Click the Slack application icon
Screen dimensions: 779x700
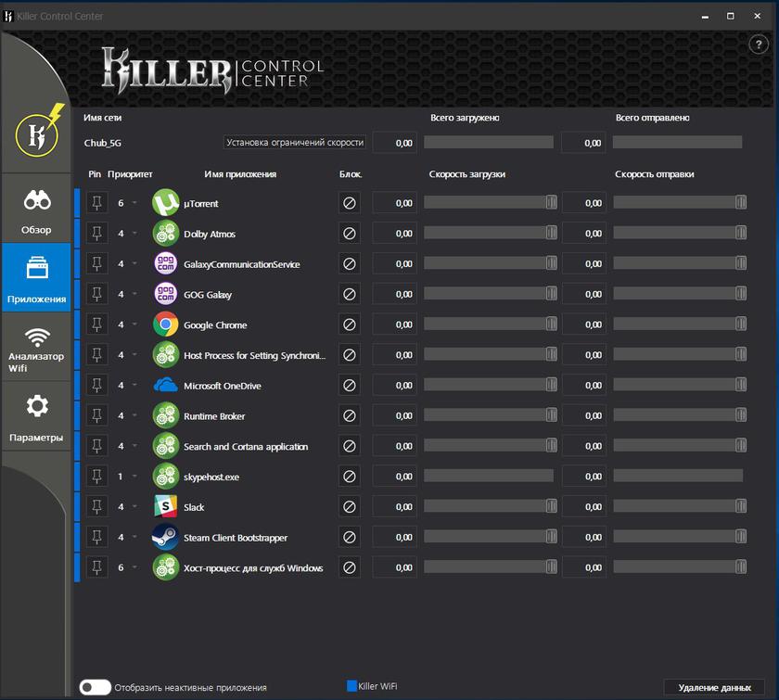pyautogui.click(x=166, y=507)
